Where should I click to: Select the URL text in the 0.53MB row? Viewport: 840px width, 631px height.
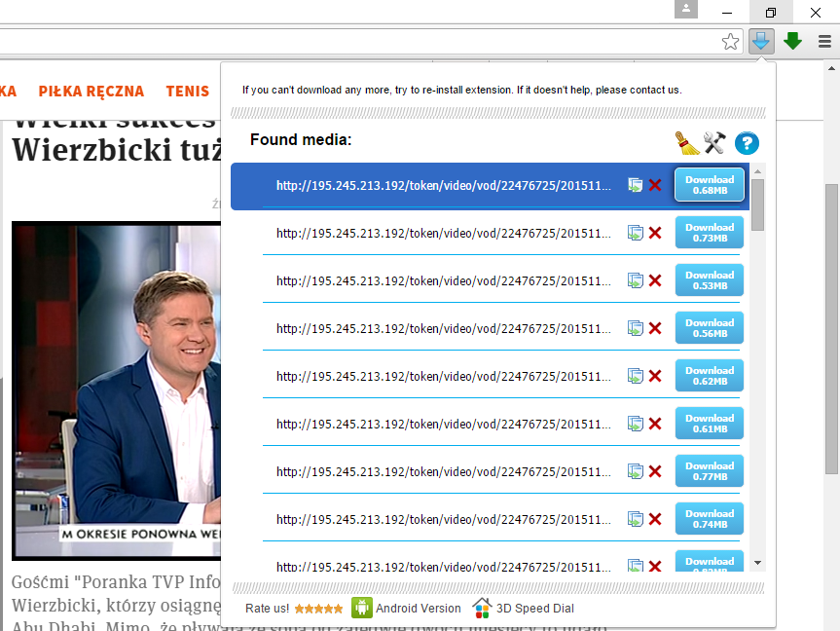444,281
